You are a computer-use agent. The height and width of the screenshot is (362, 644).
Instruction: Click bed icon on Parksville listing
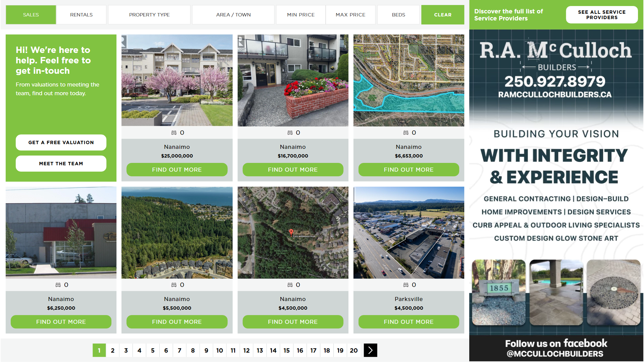click(406, 285)
